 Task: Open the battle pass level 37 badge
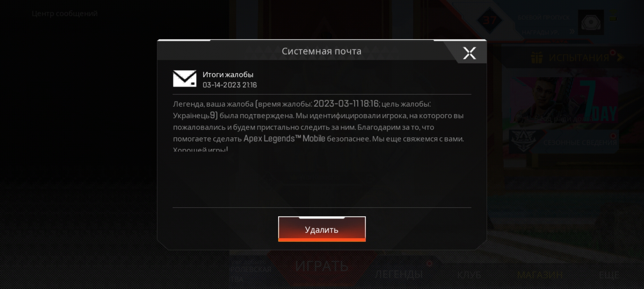click(489, 20)
